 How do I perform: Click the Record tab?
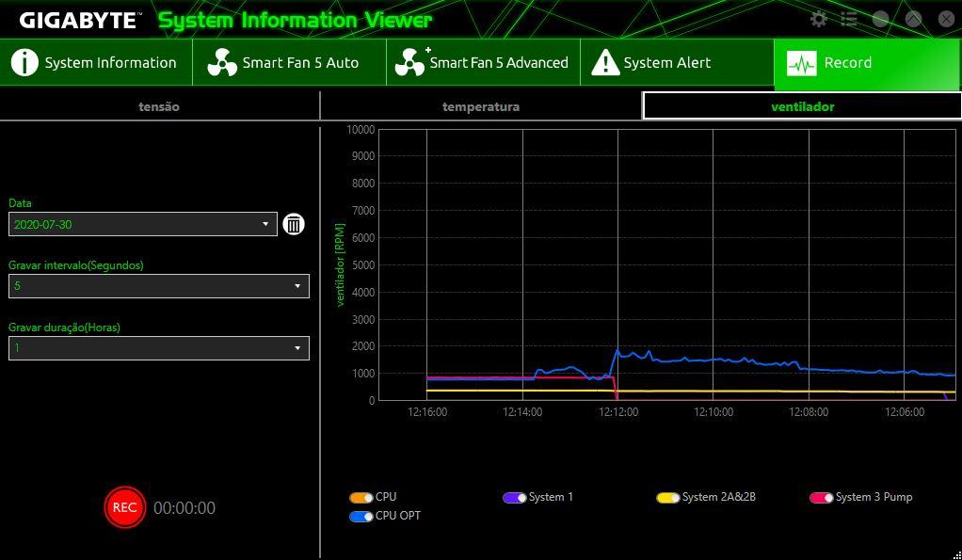click(868, 62)
